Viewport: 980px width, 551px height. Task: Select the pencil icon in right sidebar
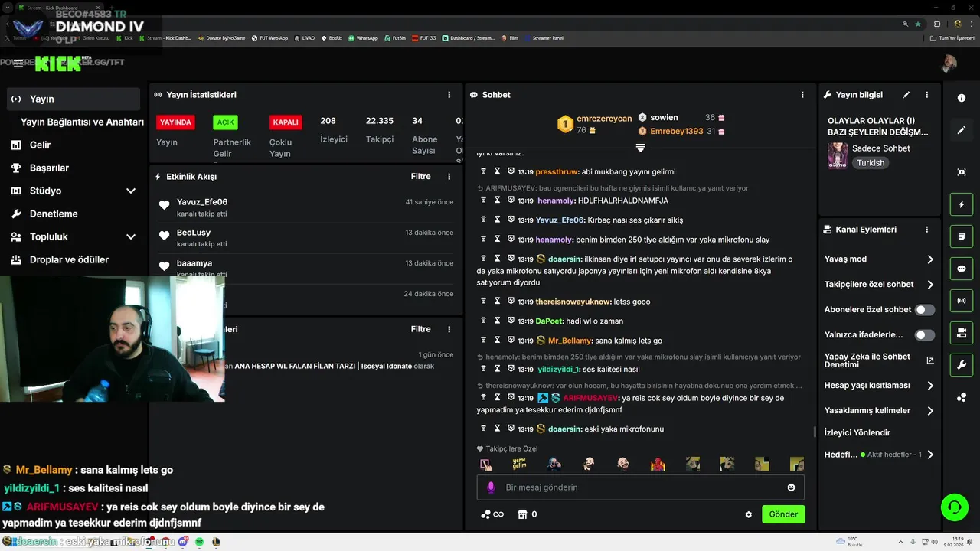(962, 130)
